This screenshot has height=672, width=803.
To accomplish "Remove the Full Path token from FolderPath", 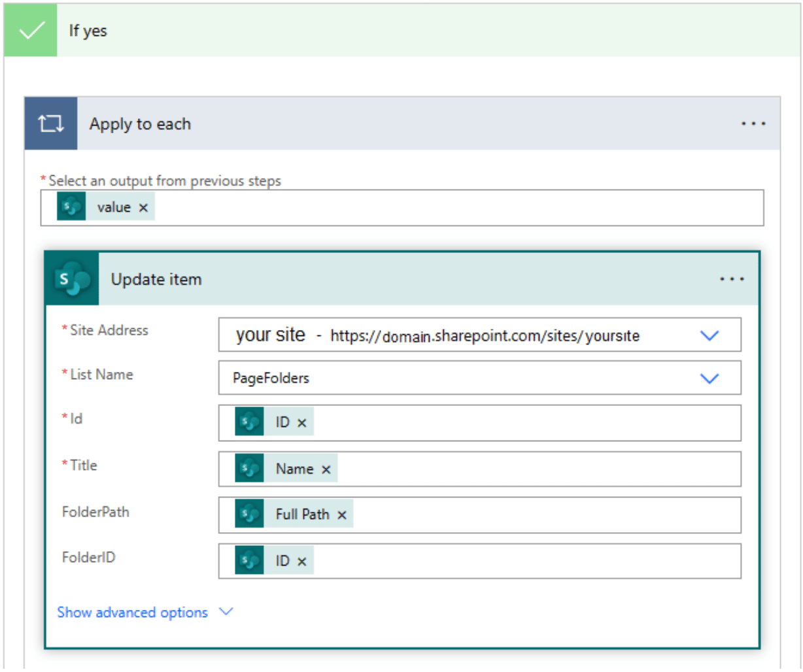I will click(x=341, y=514).
